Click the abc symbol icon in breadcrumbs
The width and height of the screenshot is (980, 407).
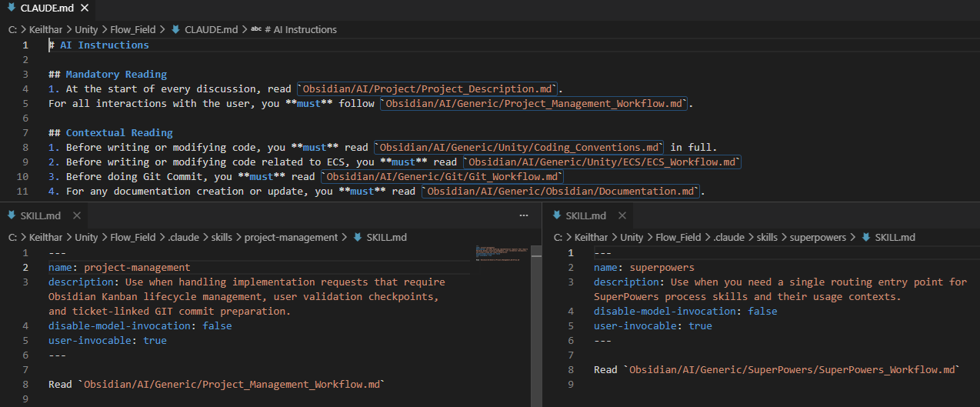pos(256,29)
